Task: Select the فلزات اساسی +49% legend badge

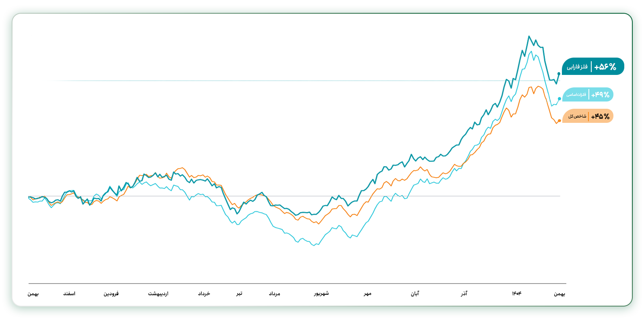Action: tap(588, 95)
